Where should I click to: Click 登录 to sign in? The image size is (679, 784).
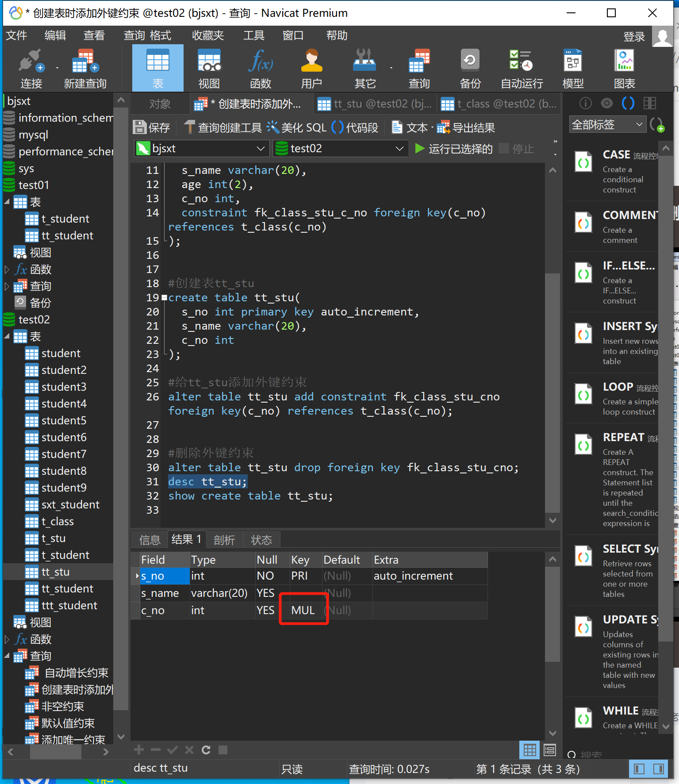[634, 37]
